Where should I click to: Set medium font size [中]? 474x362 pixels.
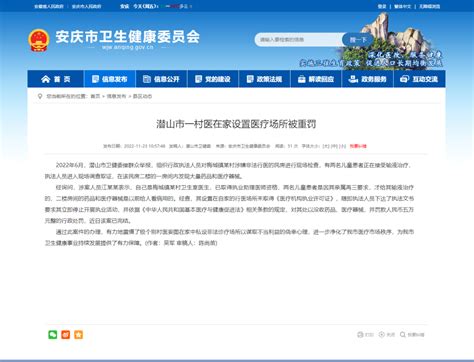tap(335, 146)
